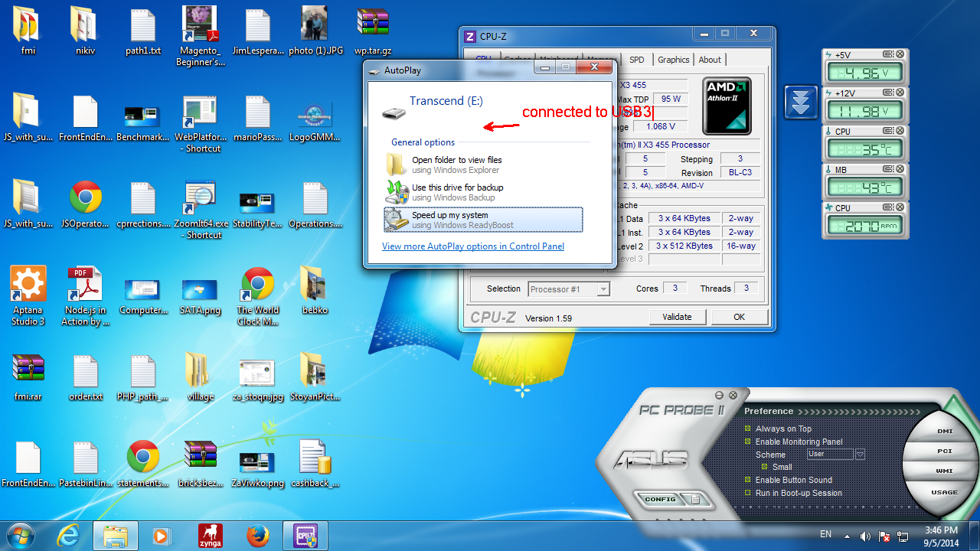Select Speed up my system option
This screenshot has height=551, width=980.
click(483, 220)
